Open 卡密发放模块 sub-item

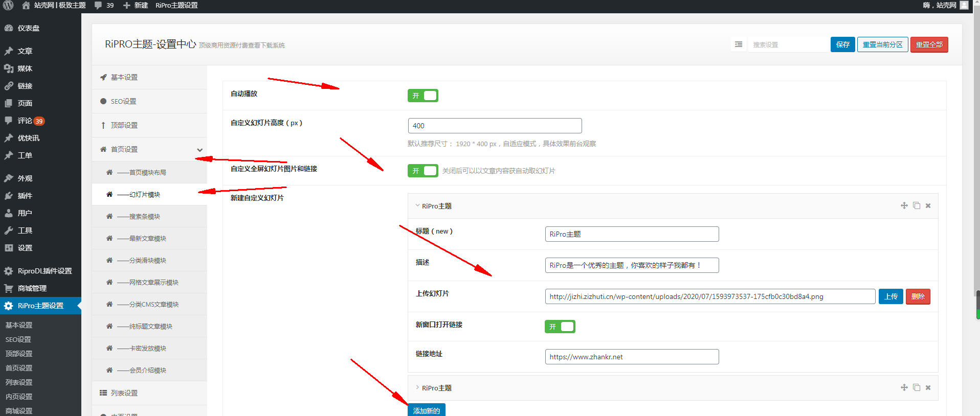pyautogui.click(x=149, y=348)
